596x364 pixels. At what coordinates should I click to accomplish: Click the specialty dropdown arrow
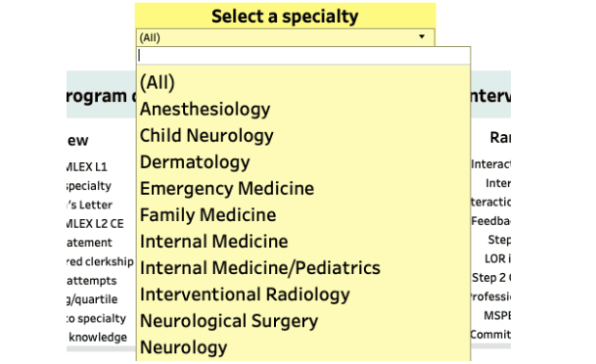click(422, 37)
